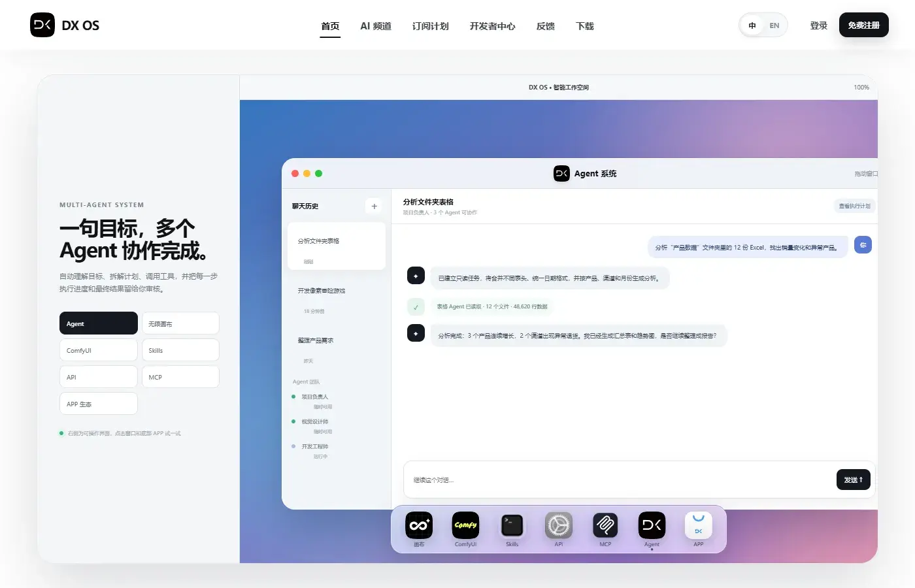Start a new chat with the plus button
This screenshot has height=588, width=915.
374,206
